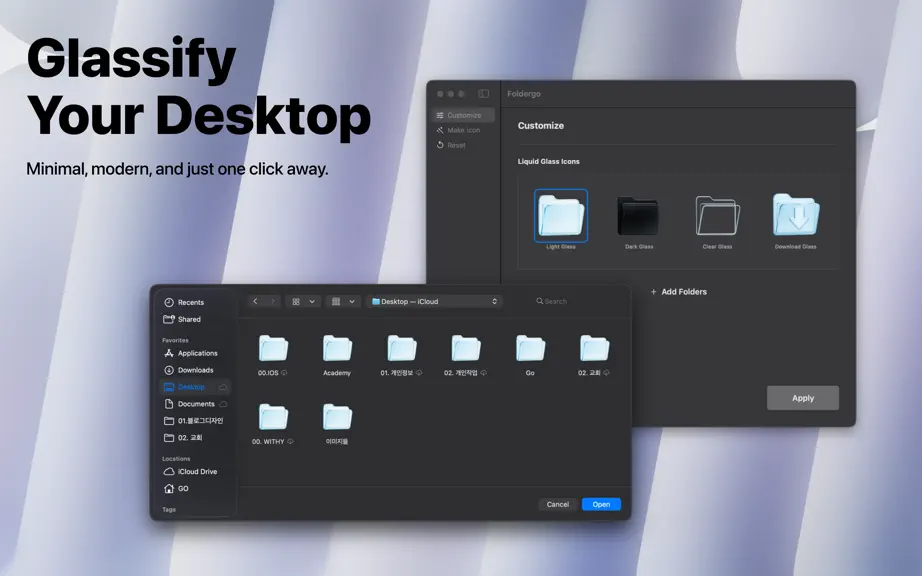Image resolution: width=922 pixels, height=576 pixels.
Task: Expand the icon view options dropdown
Action: coord(303,302)
